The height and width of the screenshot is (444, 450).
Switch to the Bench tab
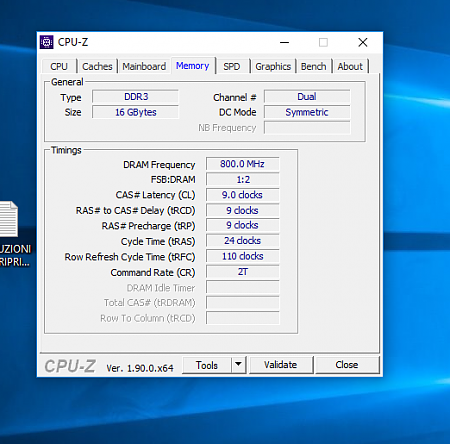(313, 66)
